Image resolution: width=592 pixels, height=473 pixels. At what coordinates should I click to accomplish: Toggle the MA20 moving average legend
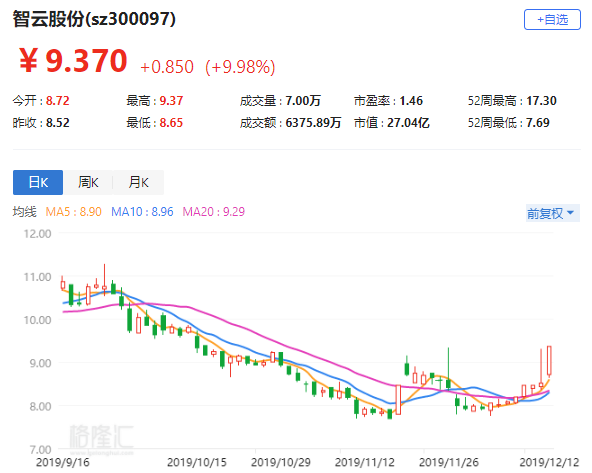214,212
